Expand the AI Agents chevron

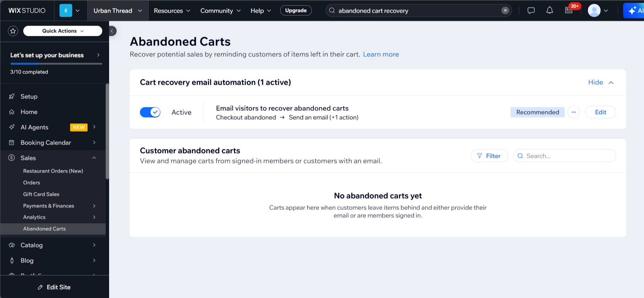[94, 127]
